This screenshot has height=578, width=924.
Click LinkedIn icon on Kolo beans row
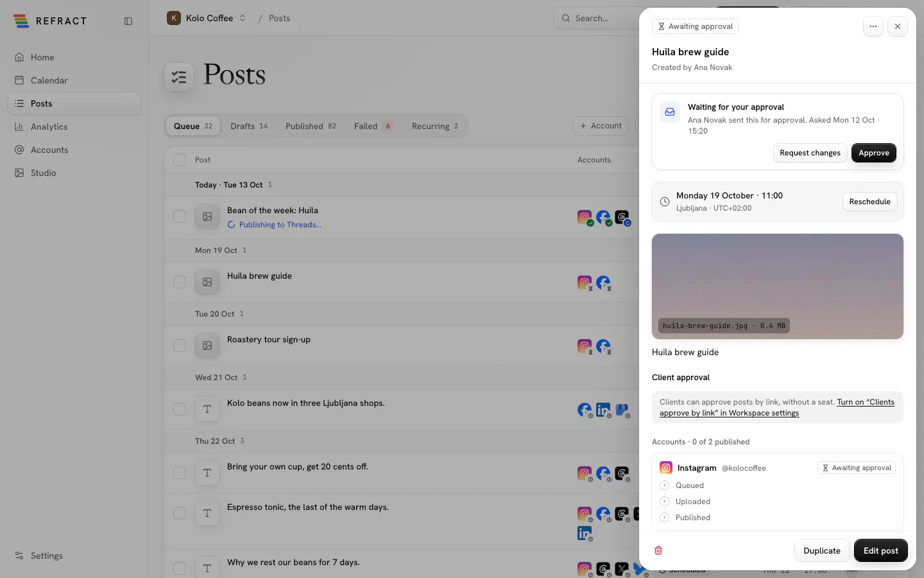(x=603, y=409)
